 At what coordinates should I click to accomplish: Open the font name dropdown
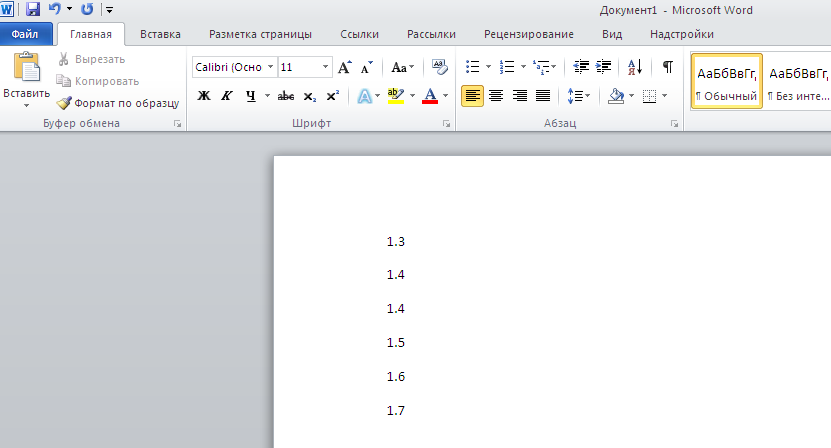(269, 67)
